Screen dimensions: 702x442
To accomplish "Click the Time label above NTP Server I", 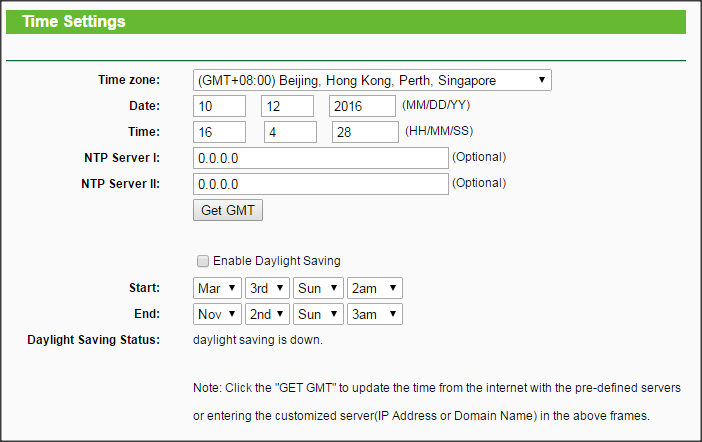I will 144,132.
